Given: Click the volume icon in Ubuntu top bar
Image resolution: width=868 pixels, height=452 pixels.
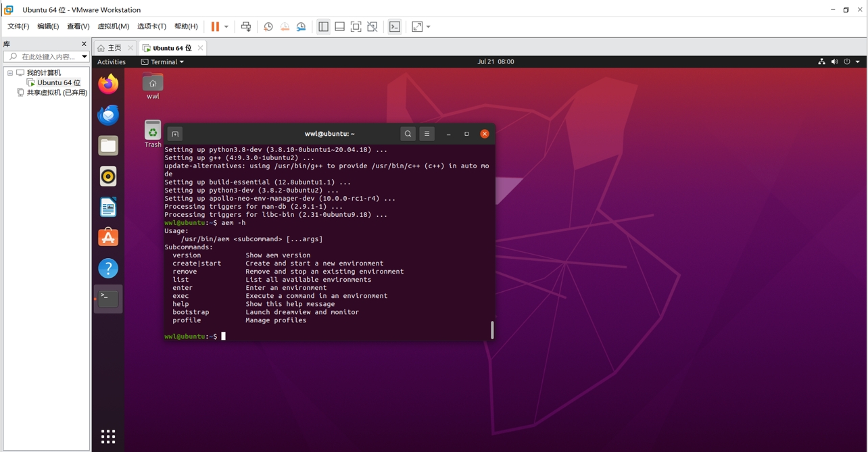Looking at the screenshot, I should pyautogui.click(x=834, y=61).
